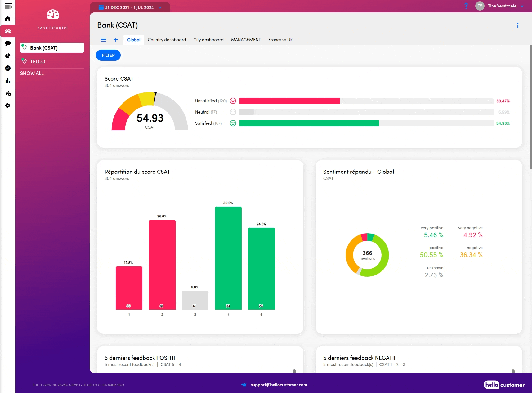Add a new dashboard tab with plus
Viewport: 532px width, 393px height.
(116, 40)
